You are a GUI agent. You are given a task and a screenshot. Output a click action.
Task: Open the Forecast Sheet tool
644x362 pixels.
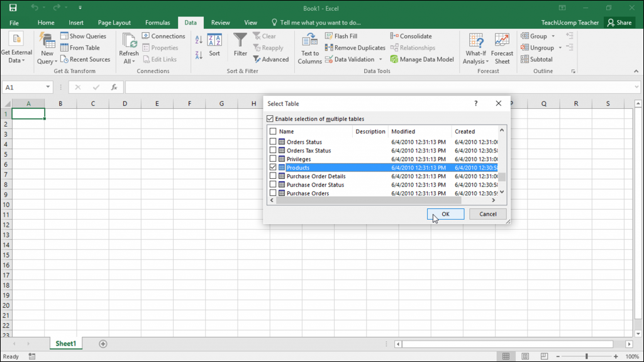click(502, 48)
